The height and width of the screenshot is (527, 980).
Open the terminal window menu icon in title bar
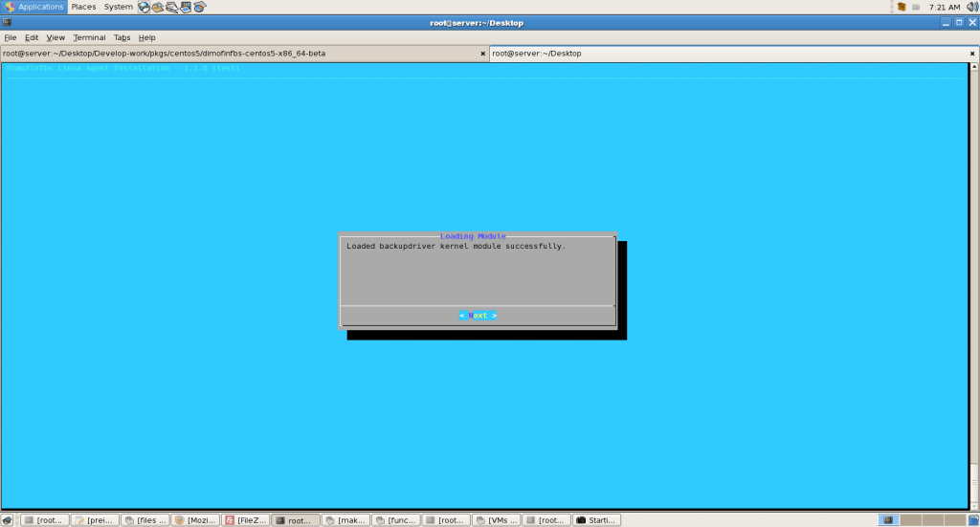(7, 23)
